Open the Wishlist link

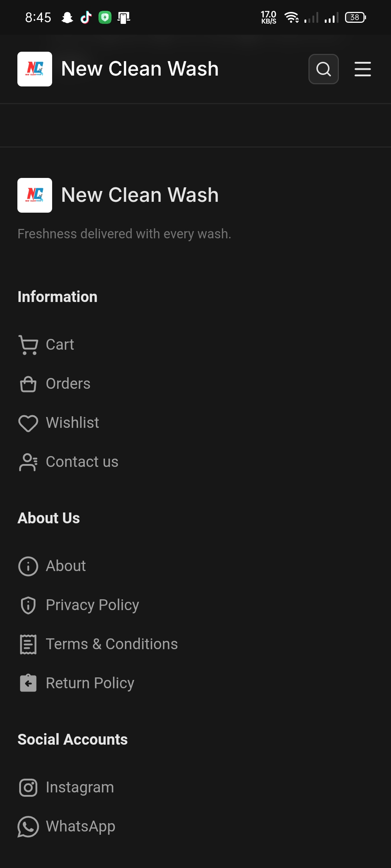72,423
